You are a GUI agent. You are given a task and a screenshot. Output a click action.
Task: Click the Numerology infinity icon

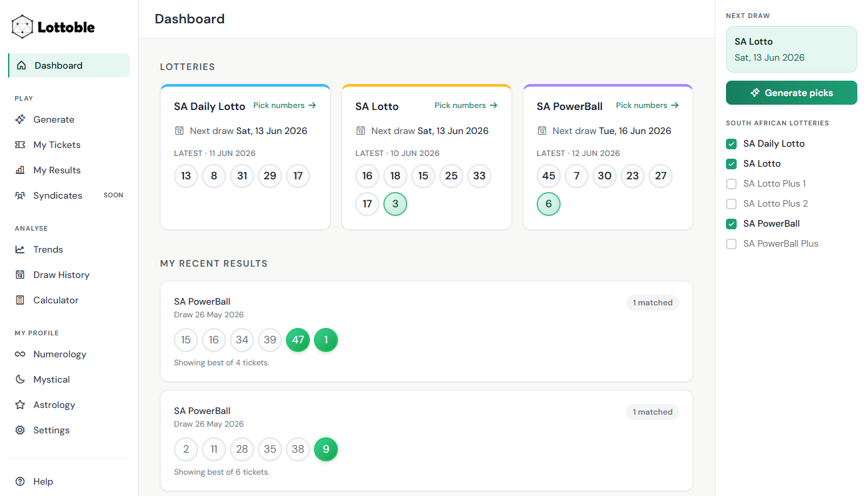click(20, 354)
